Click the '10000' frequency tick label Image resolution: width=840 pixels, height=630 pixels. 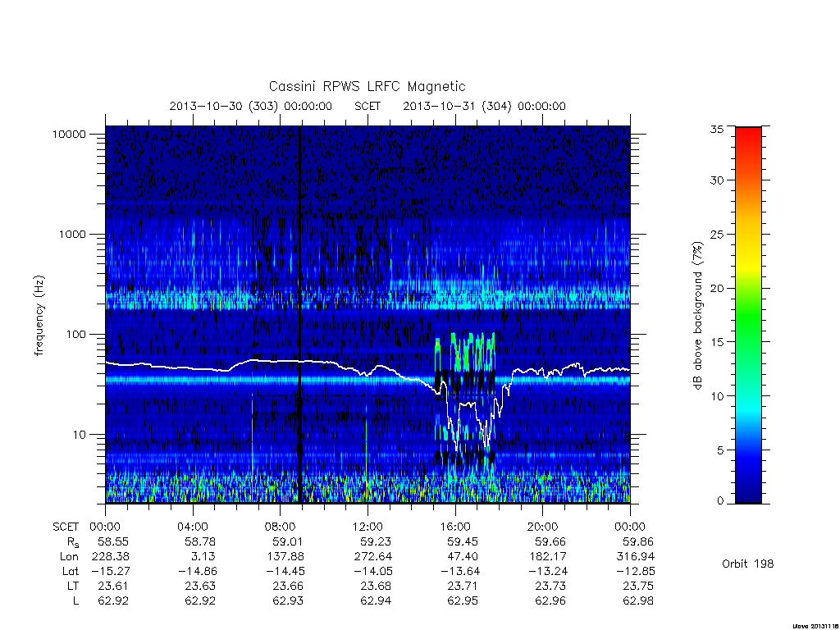(x=69, y=134)
